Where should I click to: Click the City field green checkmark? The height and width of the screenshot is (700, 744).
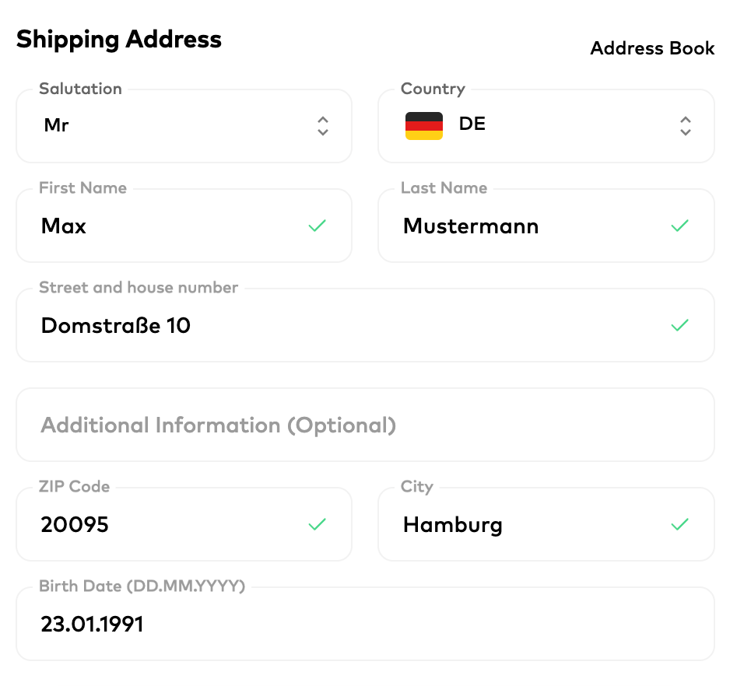679,525
